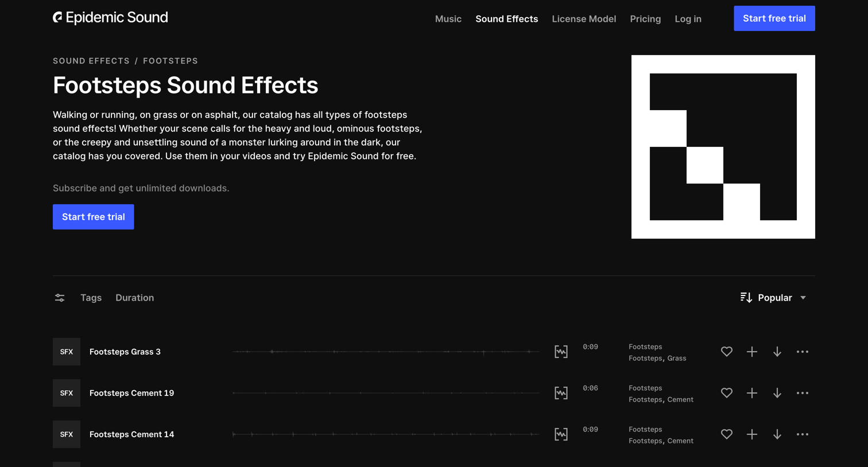Screen dimensions: 868x467
Task: Open more options for Footsteps Cement 19
Action: coord(803,393)
